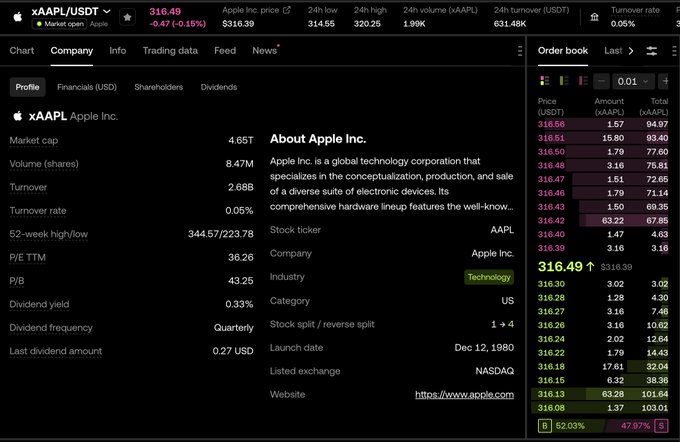
Task: Select bid price 316.30 in order book
Action: point(551,284)
